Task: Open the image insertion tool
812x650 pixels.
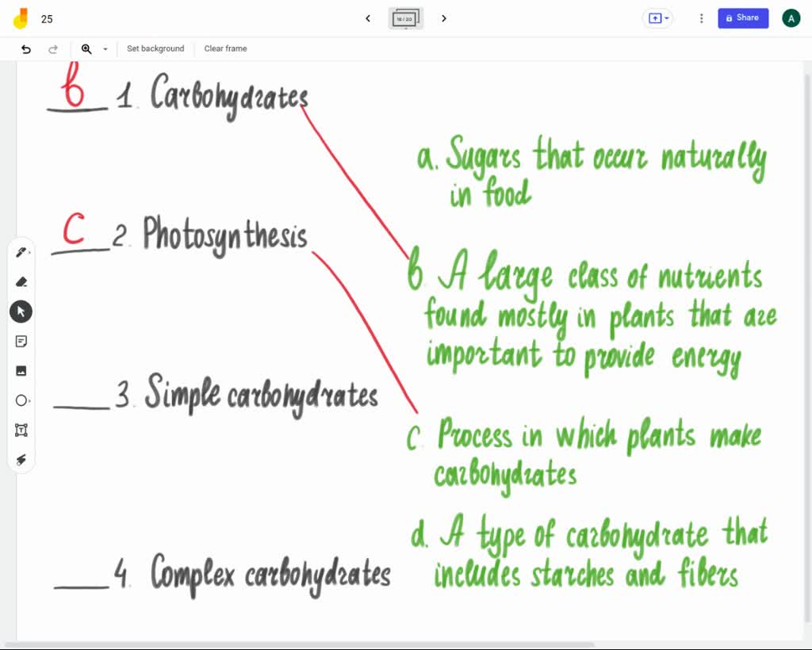Action: click(x=21, y=370)
